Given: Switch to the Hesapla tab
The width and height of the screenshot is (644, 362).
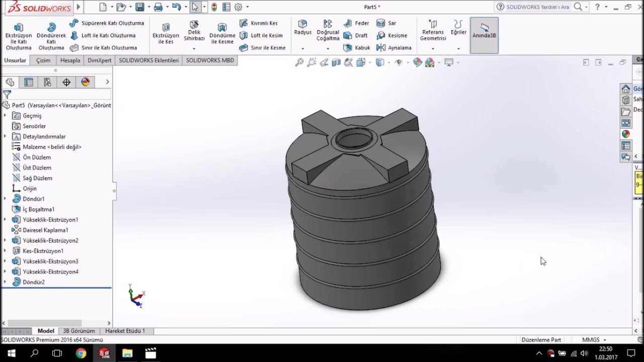Looking at the screenshot, I should 70,60.
